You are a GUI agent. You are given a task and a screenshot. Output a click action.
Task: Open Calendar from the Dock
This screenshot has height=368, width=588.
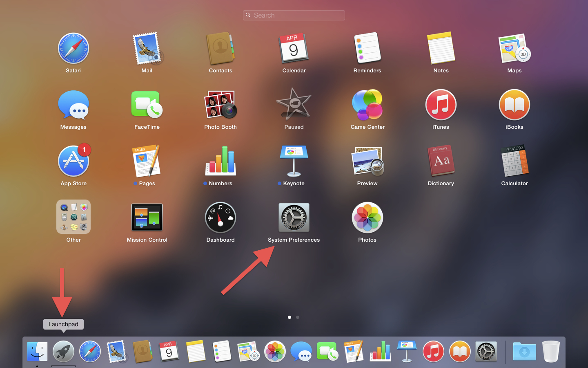pyautogui.click(x=169, y=351)
